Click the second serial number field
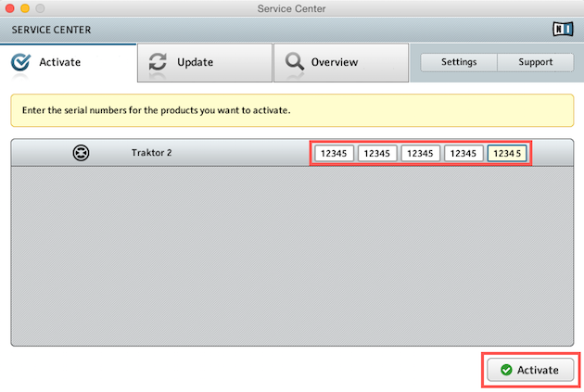584x392 pixels. pos(377,153)
